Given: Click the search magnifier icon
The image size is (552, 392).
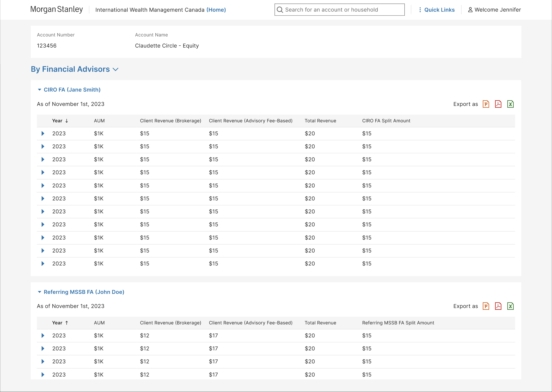Looking at the screenshot, I should point(280,10).
